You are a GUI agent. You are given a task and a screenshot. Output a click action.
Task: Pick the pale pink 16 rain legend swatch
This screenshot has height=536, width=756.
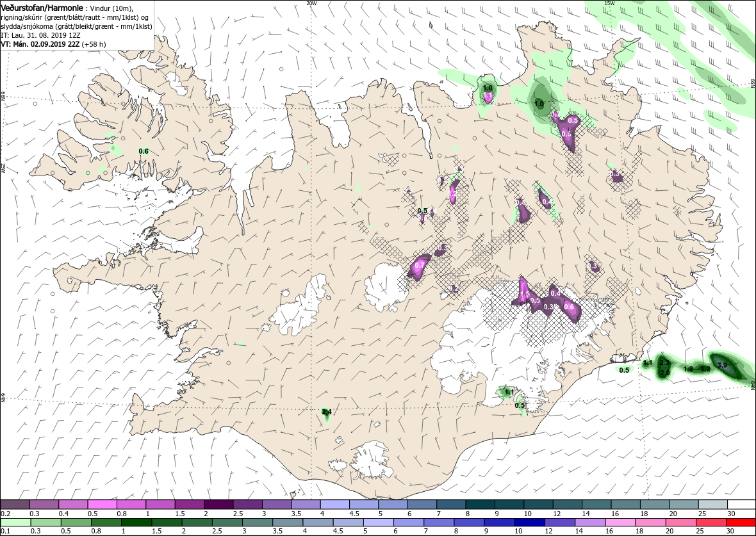pyautogui.click(x=620, y=523)
